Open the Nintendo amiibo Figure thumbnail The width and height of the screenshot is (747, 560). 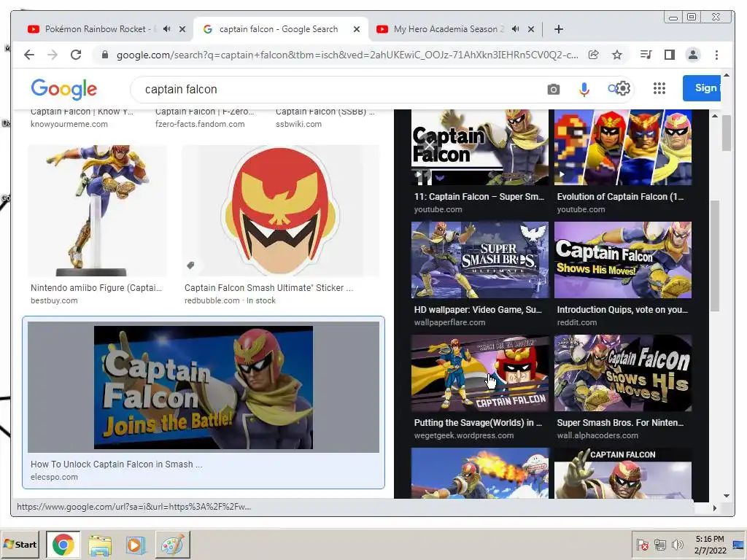(x=97, y=211)
